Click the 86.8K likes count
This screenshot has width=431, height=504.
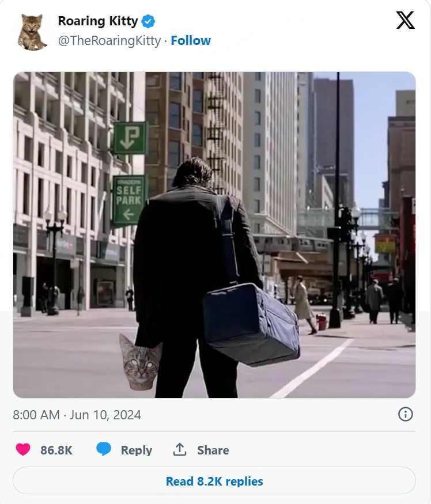[x=56, y=450]
